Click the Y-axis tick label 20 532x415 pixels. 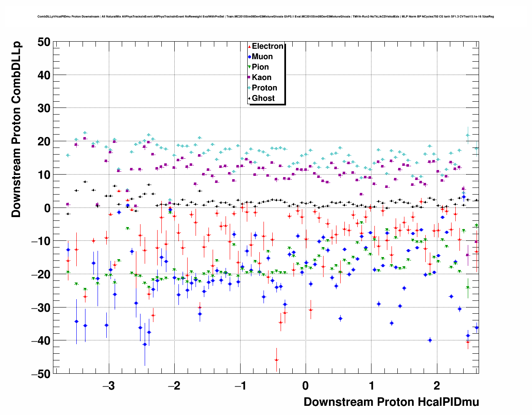43,141
